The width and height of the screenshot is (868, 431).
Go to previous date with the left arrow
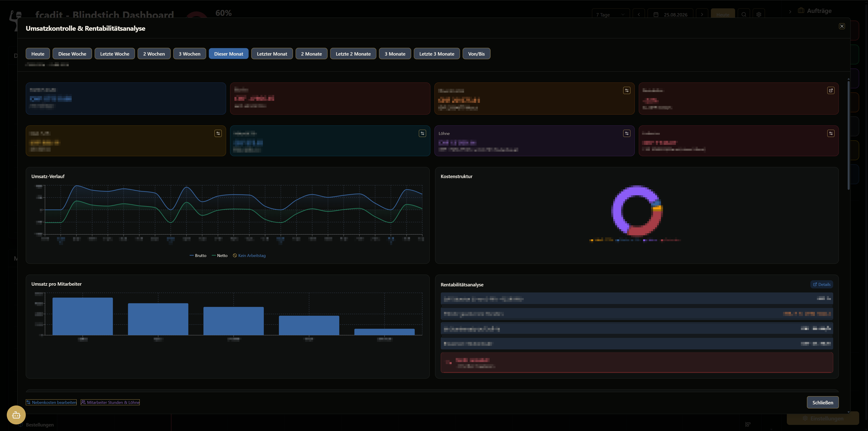pyautogui.click(x=639, y=14)
